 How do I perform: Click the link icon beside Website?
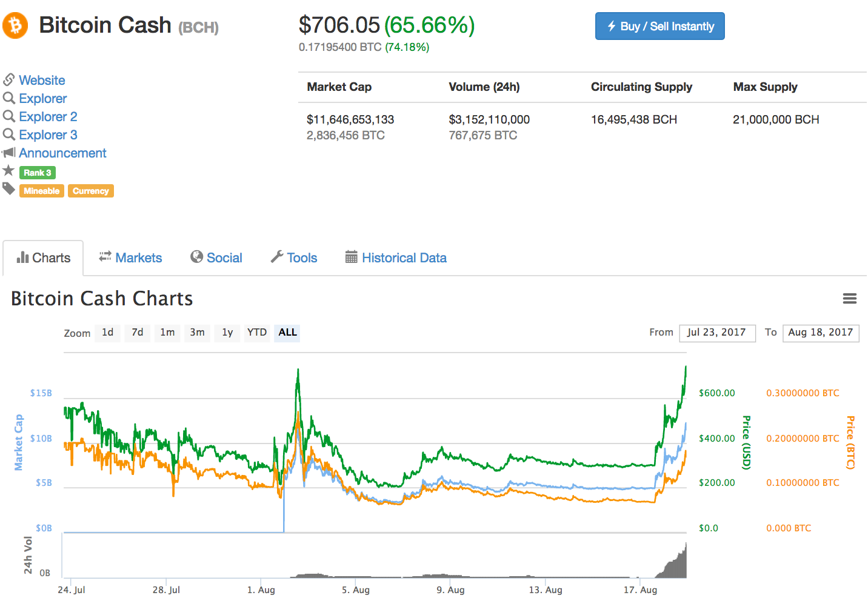click(9, 80)
